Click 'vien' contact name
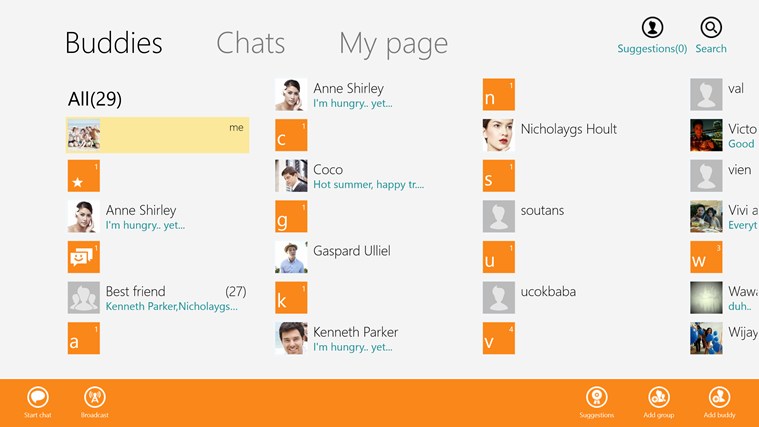This screenshot has width=759, height=427. tap(740, 170)
